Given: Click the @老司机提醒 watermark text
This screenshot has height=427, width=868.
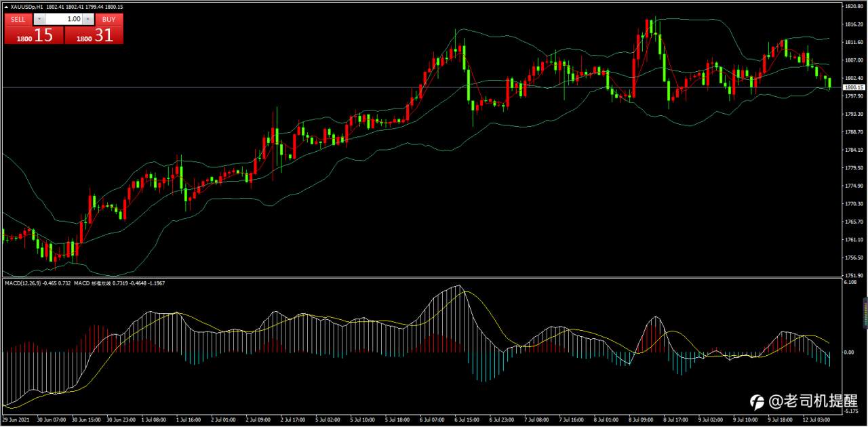Looking at the screenshot, I should click(812, 401).
